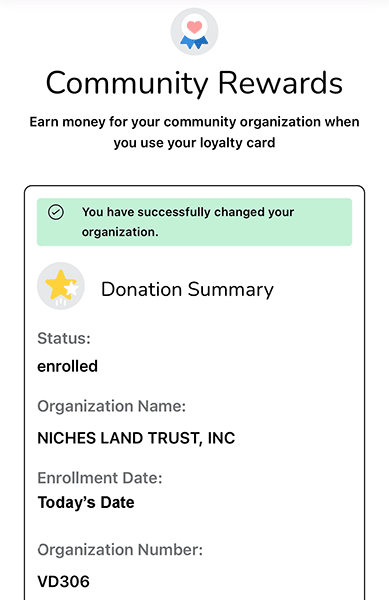Select the Today's Date value
Viewport: 389px width, 600px height.
click(x=86, y=502)
